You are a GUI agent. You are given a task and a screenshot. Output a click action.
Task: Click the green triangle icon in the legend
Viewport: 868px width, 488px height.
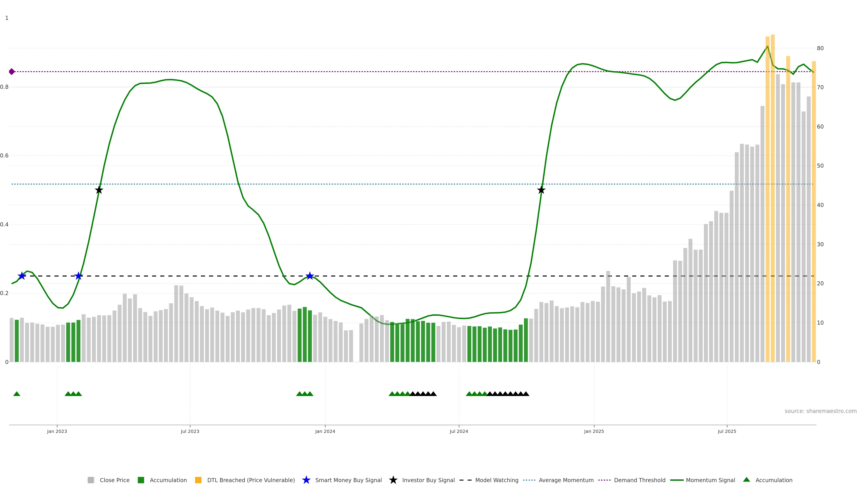[x=746, y=480]
